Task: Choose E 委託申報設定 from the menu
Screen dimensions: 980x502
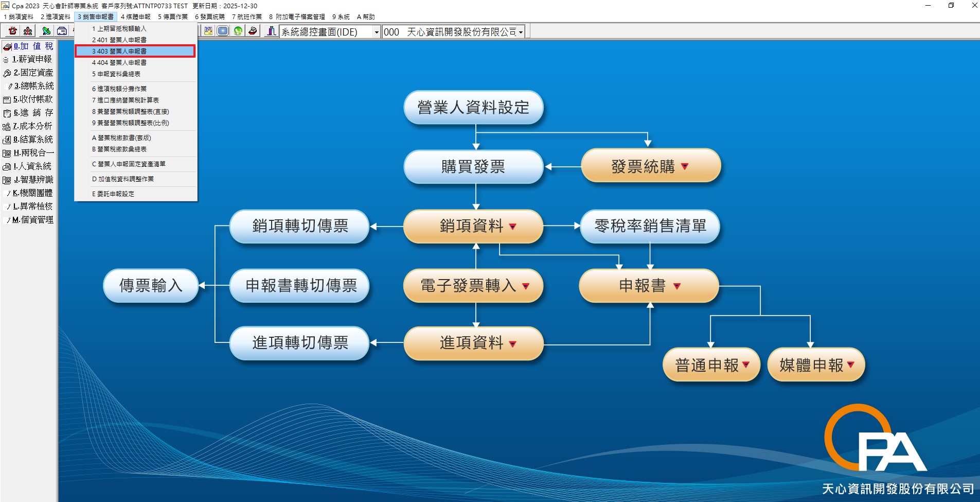Action: tap(113, 194)
